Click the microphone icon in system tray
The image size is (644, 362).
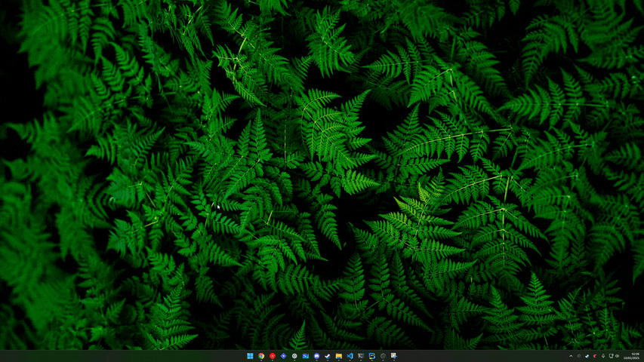(603, 356)
